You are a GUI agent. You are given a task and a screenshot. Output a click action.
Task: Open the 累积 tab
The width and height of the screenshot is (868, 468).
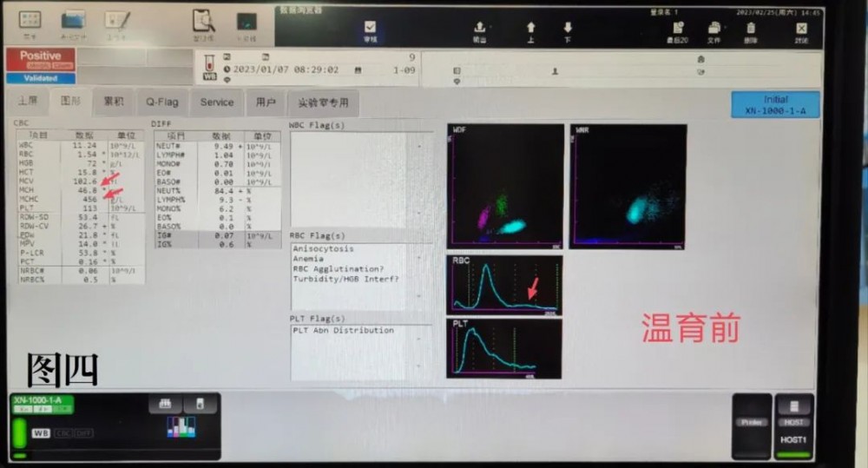pos(114,102)
